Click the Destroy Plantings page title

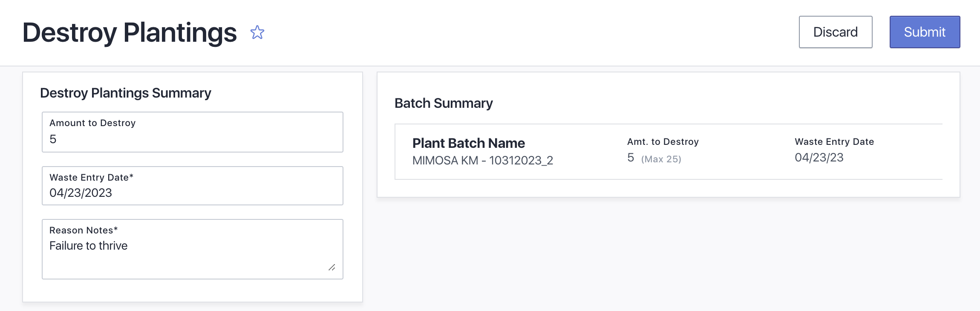pyautogui.click(x=130, y=32)
